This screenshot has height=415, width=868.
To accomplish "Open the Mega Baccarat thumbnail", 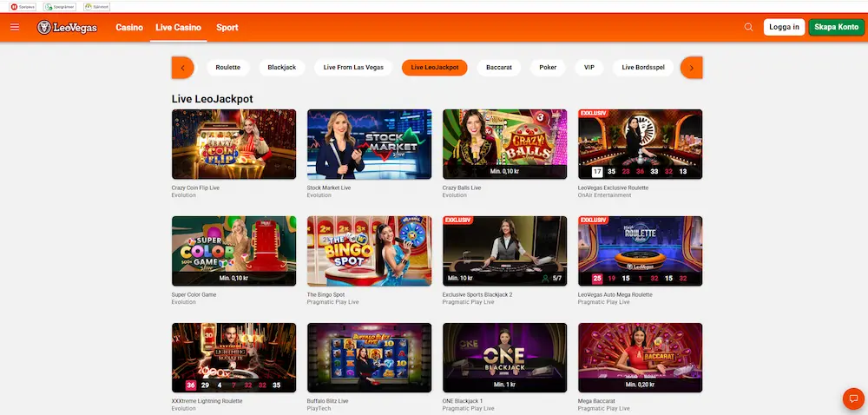I will click(x=640, y=358).
